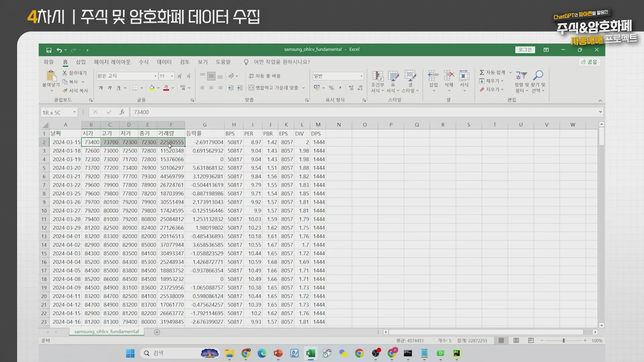Click decrease font size icon
This screenshot has height=362, width=644.
tap(188, 76)
